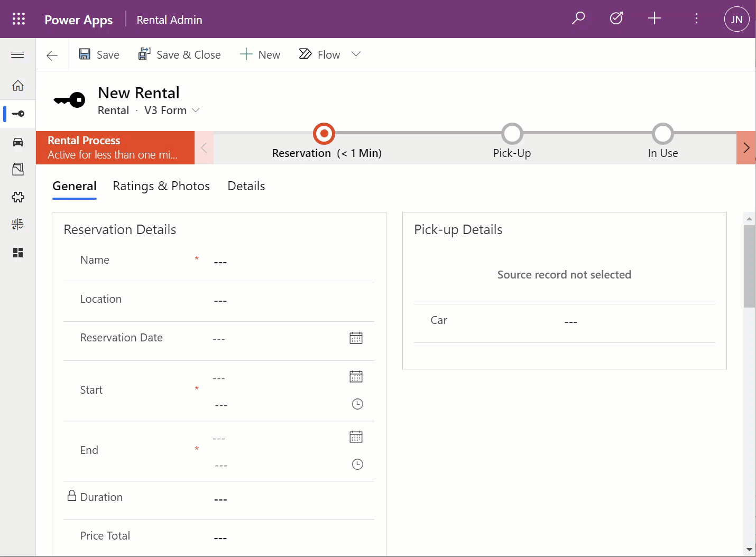
Task: Open the Details tab
Action: 246,186
